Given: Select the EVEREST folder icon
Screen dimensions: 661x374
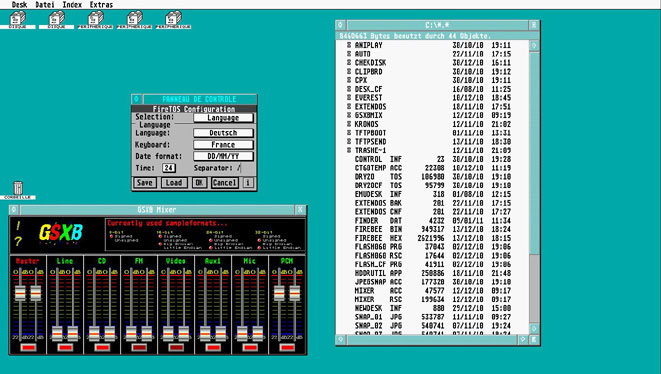Looking at the screenshot, I should tap(349, 97).
